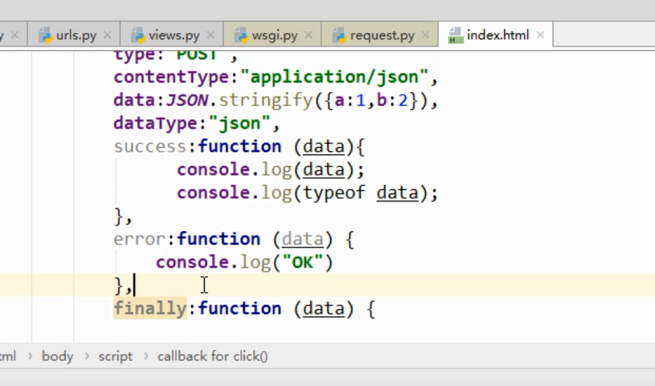Place cursor on 'stringify' method
Screen dimensions: 655x386
[266, 101]
